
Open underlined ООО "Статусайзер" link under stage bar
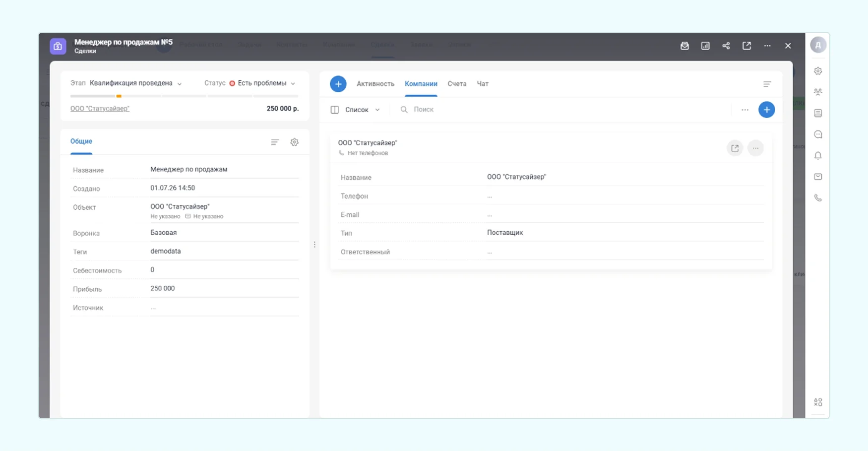pos(100,109)
